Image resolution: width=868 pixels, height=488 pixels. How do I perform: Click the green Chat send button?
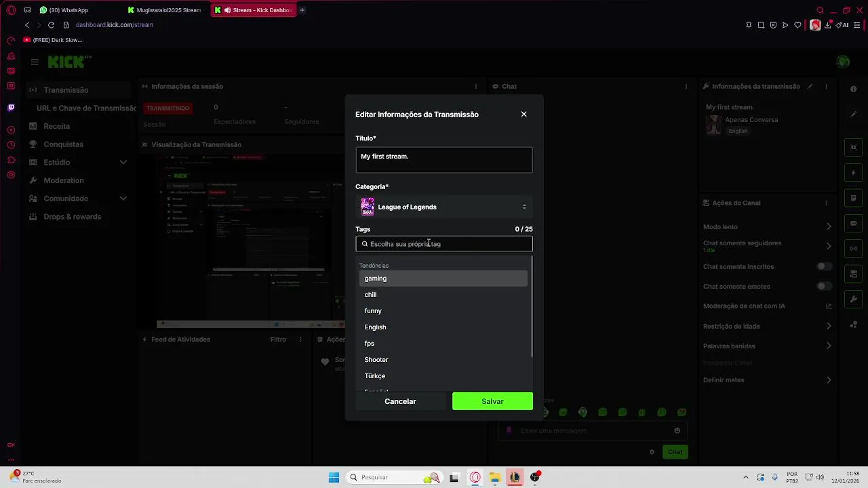[x=675, y=452]
